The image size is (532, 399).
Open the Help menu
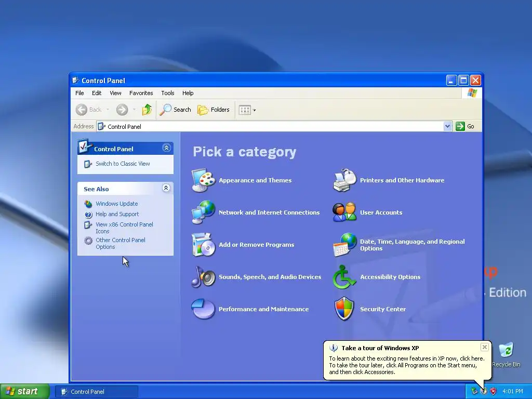pyautogui.click(x=188, y=93)
